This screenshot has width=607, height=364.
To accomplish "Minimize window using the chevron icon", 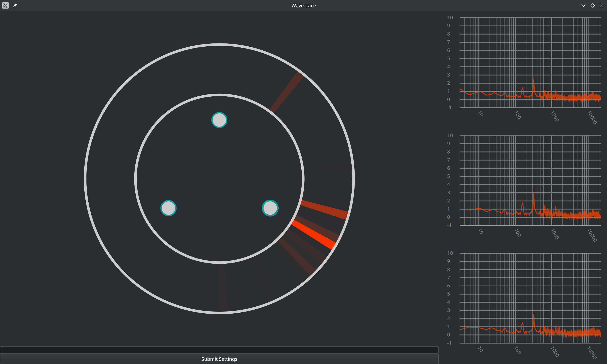I will click(x=583, y=5).
